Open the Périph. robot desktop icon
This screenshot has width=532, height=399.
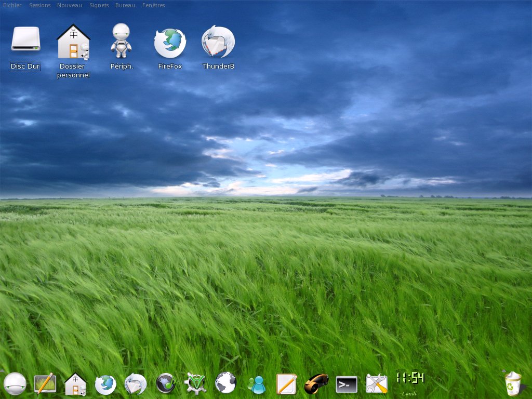click(x=121, y=41)
